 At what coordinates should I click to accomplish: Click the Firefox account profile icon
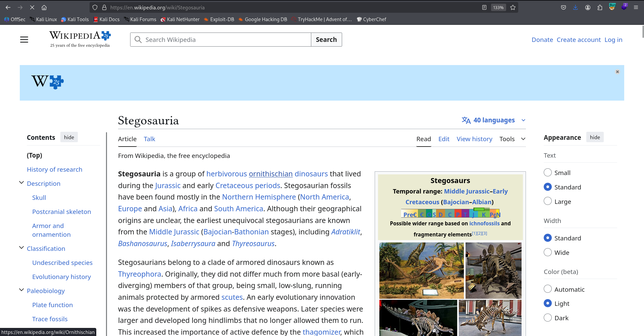point(588,7)
